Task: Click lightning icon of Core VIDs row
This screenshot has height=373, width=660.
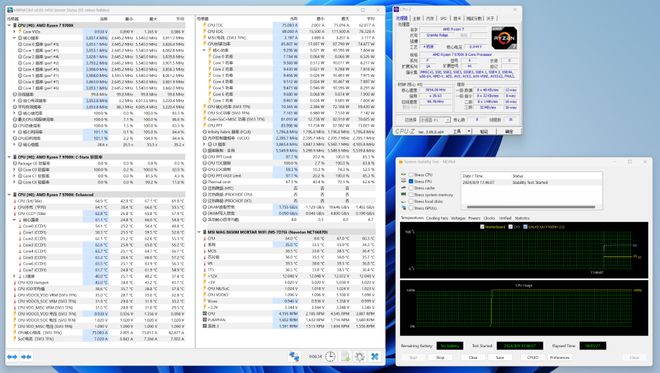Action: click(x=20, y=32)
